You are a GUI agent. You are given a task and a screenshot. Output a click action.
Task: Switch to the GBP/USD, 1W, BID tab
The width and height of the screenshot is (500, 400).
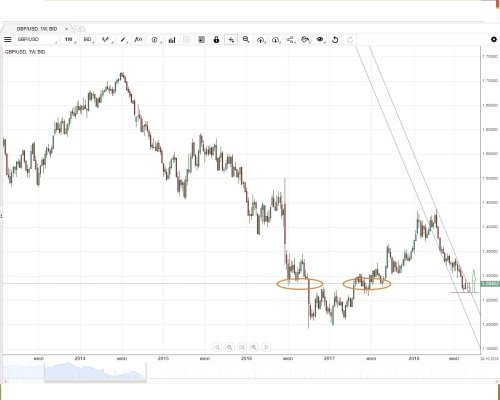click(x=37, y=29)
